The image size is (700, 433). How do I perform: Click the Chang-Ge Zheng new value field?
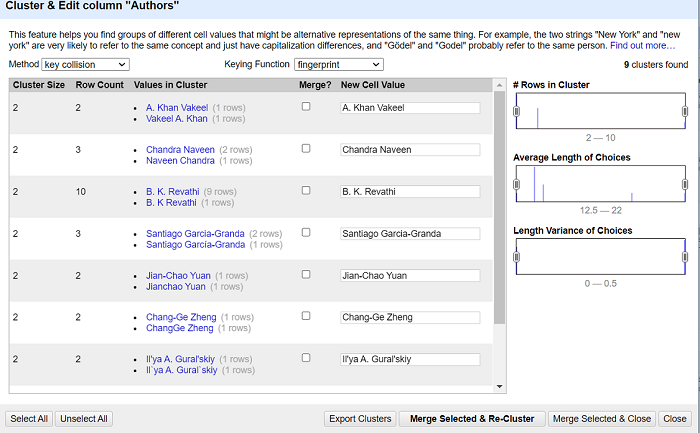click(410, 317)
